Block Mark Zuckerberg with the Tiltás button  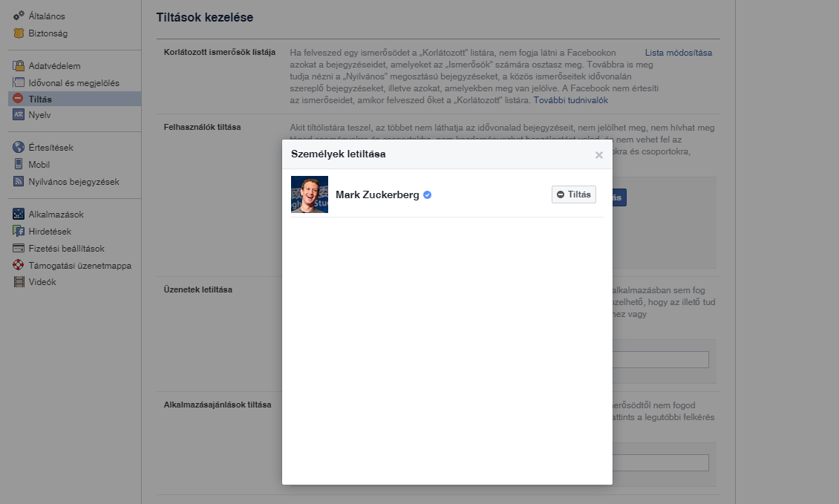click(574, 194)
